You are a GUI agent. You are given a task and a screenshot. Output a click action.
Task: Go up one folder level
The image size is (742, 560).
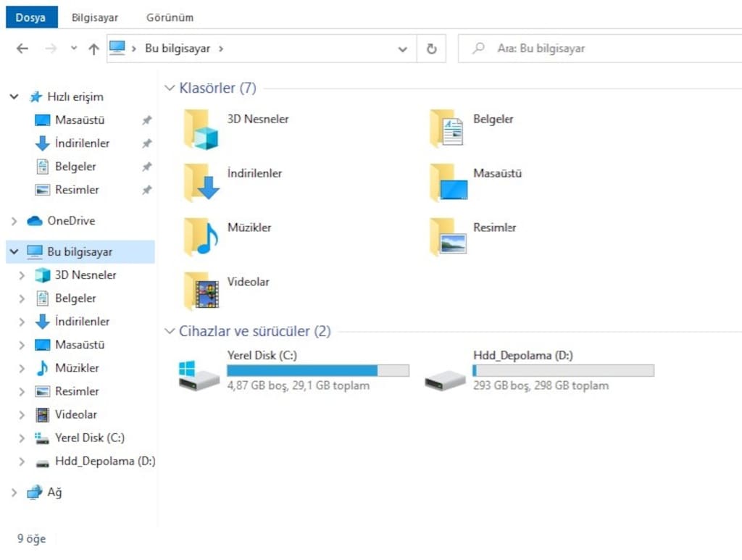coord(93,49)
